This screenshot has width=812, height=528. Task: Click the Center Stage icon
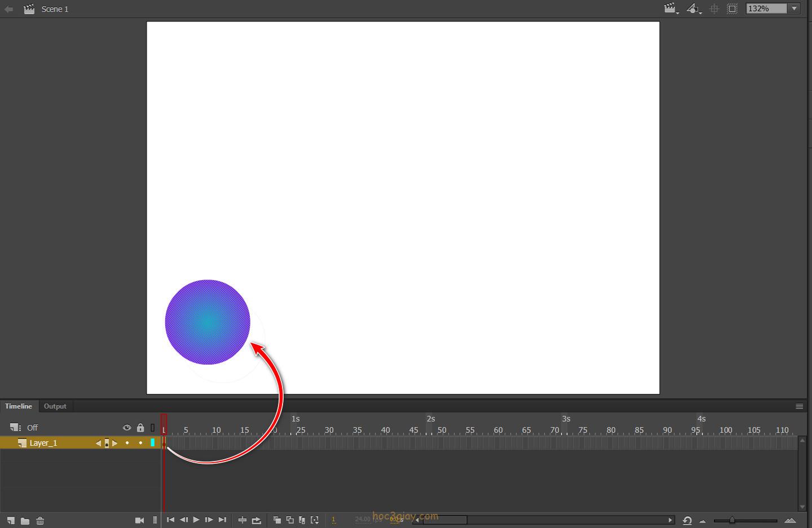click(714, 8)
